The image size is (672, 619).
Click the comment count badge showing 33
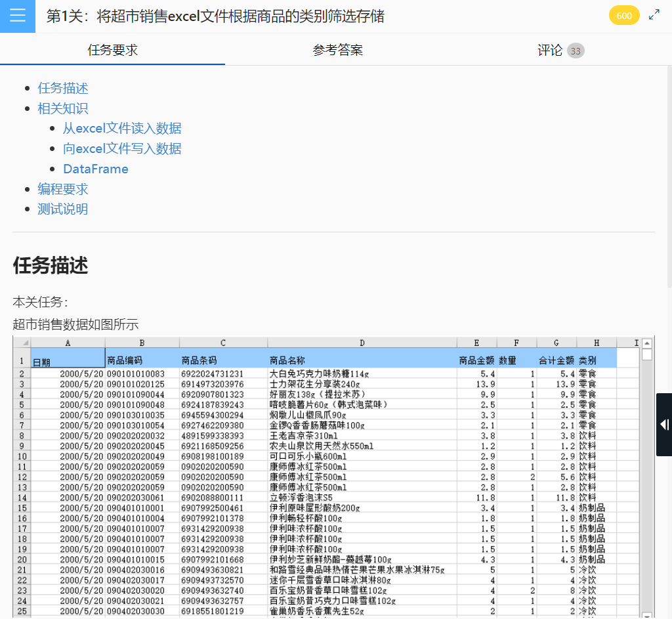[575, 50]
